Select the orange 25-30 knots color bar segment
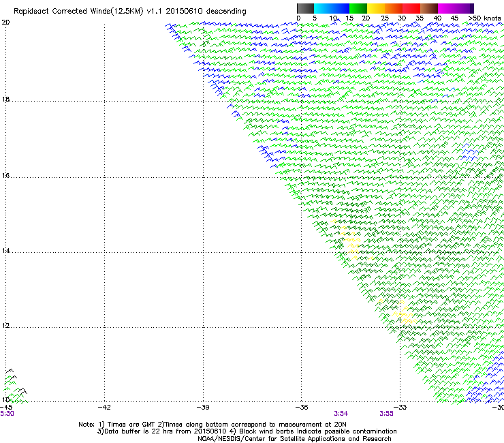This screenshot has height=443, width=504. [x=394, y=8]
